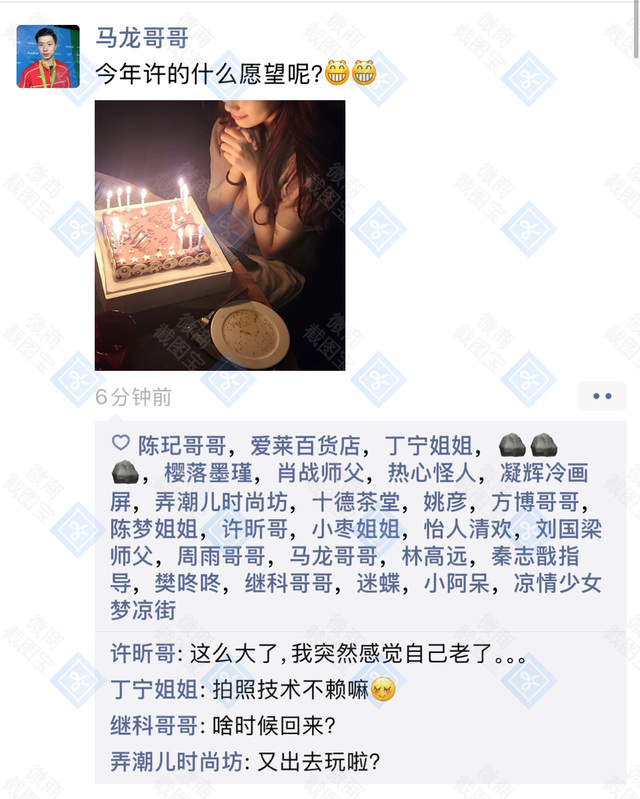The image size is (640, 799).
Task: Tap the rock emoji name after 丁宁姐姐
Action: (528, 445)
